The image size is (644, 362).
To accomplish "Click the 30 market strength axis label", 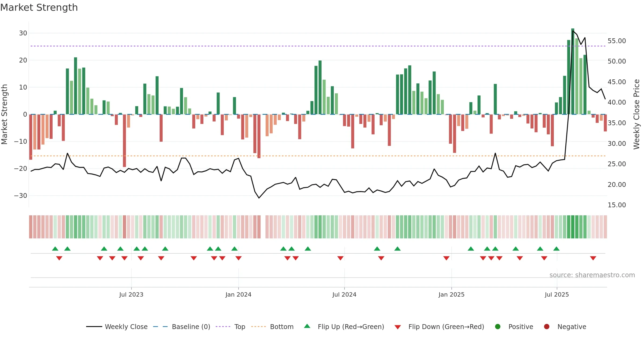I will click(x=23, y=33).
